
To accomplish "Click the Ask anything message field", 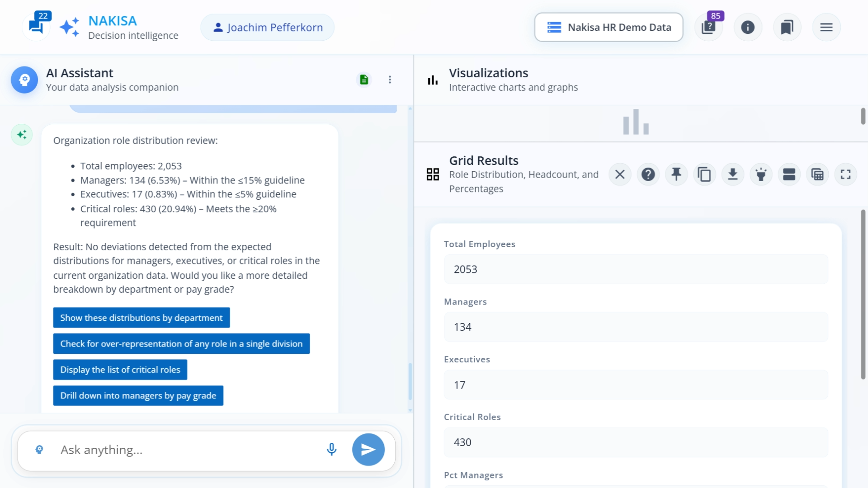I will [181, 450].
